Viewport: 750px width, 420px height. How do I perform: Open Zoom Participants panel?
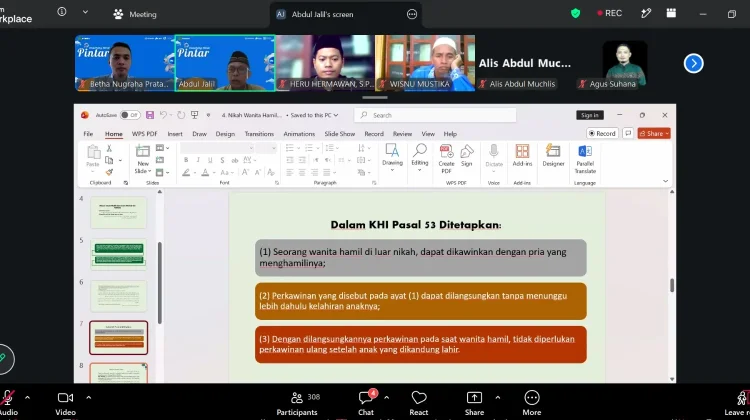(297, 403)
